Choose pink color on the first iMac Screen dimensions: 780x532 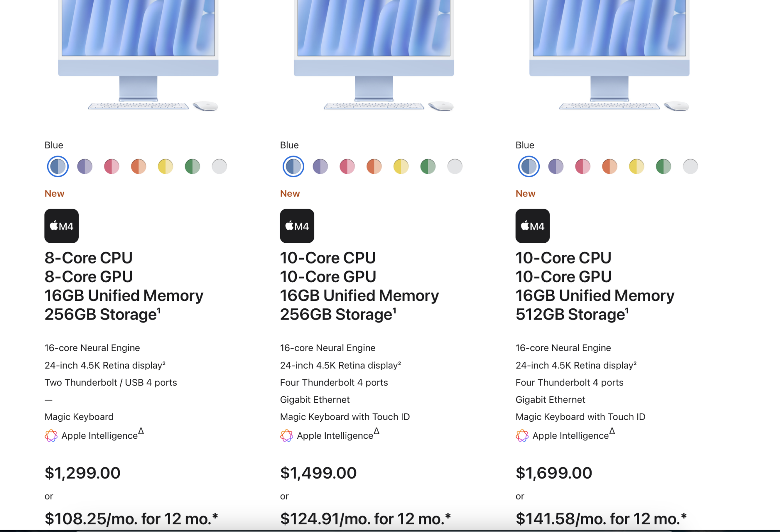point(112,166)
